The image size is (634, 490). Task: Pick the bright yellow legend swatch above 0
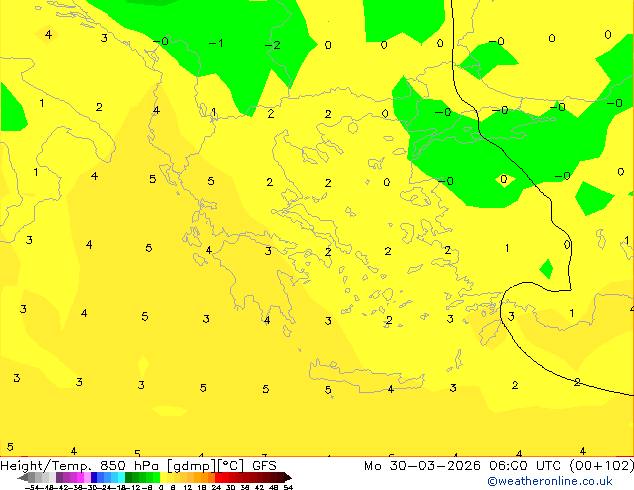[163, 477]
